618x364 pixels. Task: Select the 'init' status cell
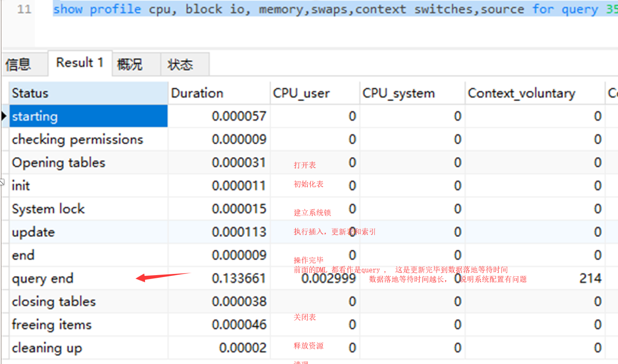89,185
